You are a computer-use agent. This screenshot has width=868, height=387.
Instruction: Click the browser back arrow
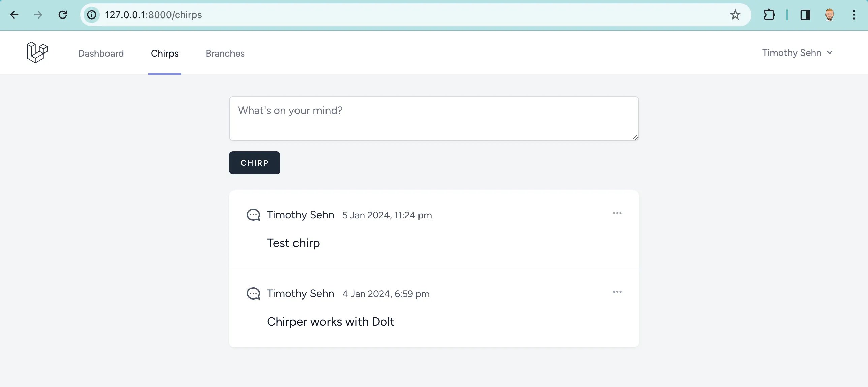coord(14,15)
